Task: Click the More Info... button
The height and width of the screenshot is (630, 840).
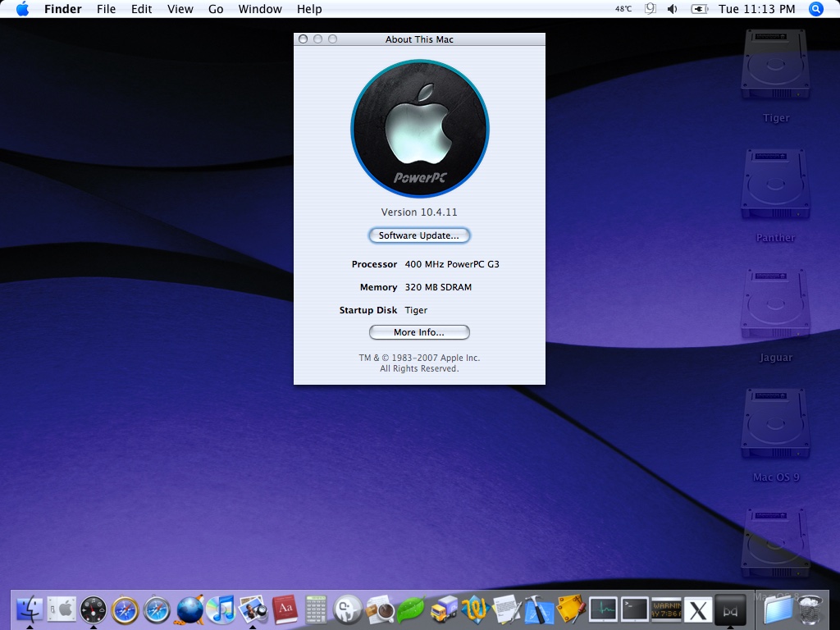Action: [x=419, y=332]
